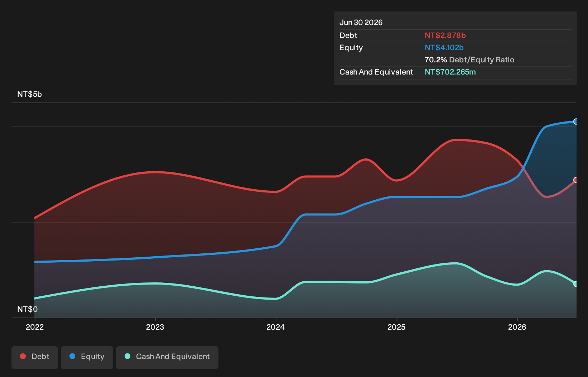Screen dimensions: 588x377
Task: Click the NT$2.878b debt value
Action: pyautogui.click(x=445, y=35)
